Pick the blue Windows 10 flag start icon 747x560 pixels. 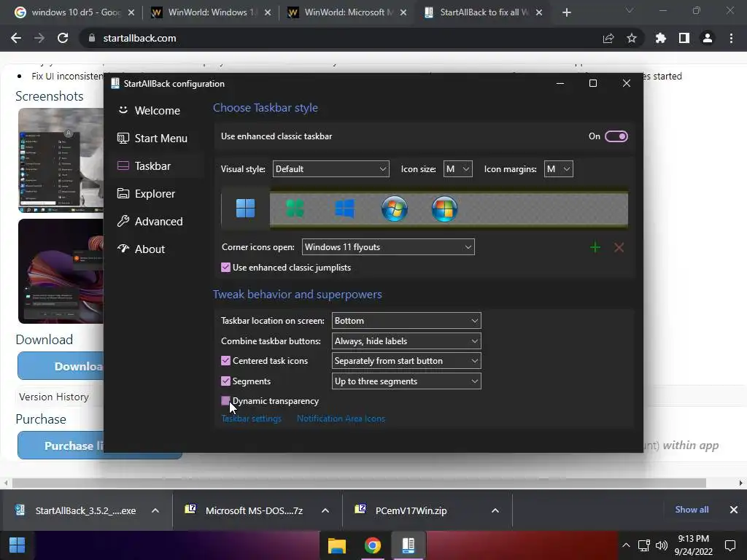pyautogui.click(x=344, y=209)
